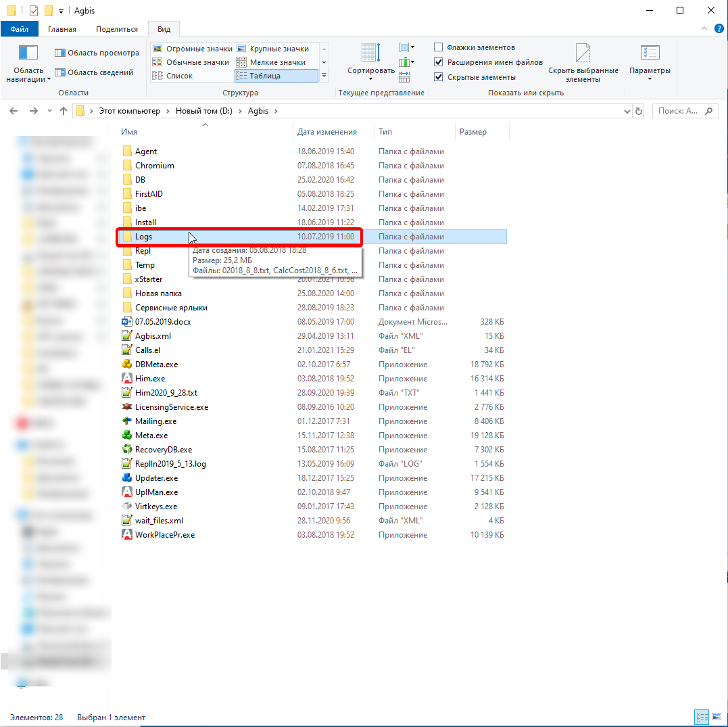Select List (Список) view layout
Screen dimensions: 728x727
click(x=173, y=76)
